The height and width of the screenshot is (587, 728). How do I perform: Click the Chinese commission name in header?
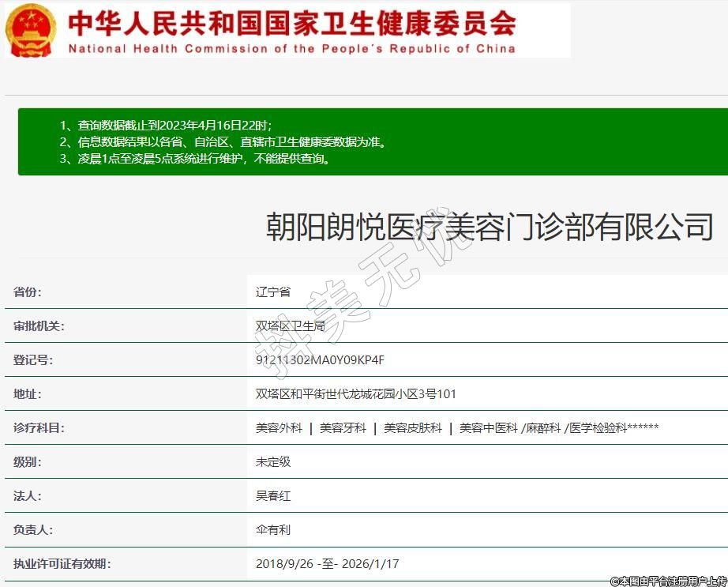tap(291, 22)
